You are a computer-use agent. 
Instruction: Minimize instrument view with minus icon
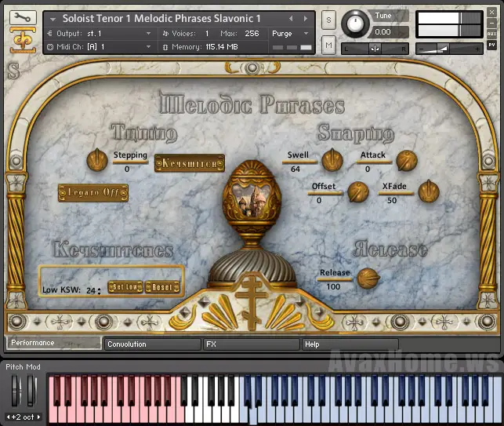point(491,23)
